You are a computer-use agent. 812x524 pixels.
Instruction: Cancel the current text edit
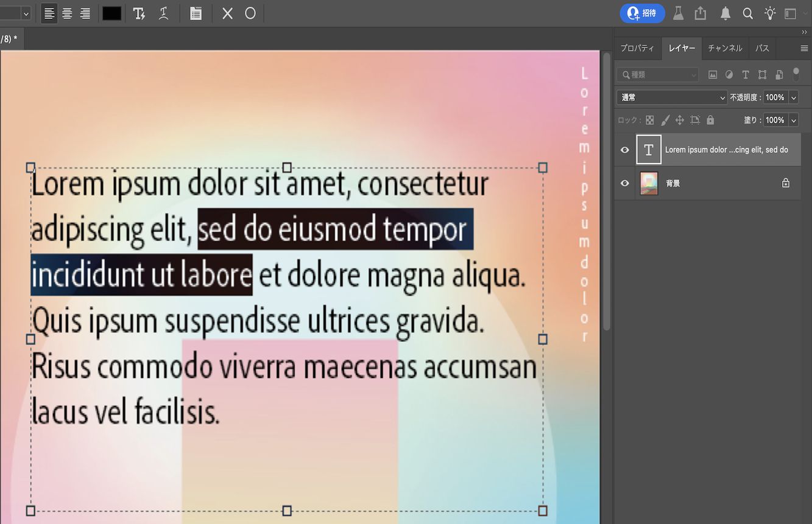(227, 13)
